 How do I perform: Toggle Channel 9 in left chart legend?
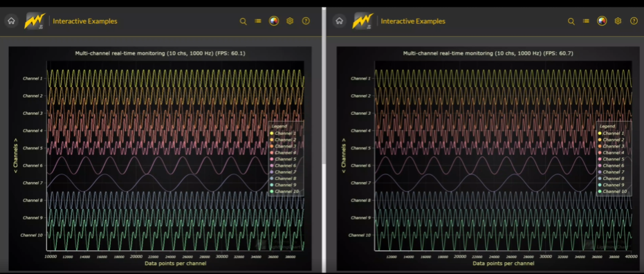(284, 185)
